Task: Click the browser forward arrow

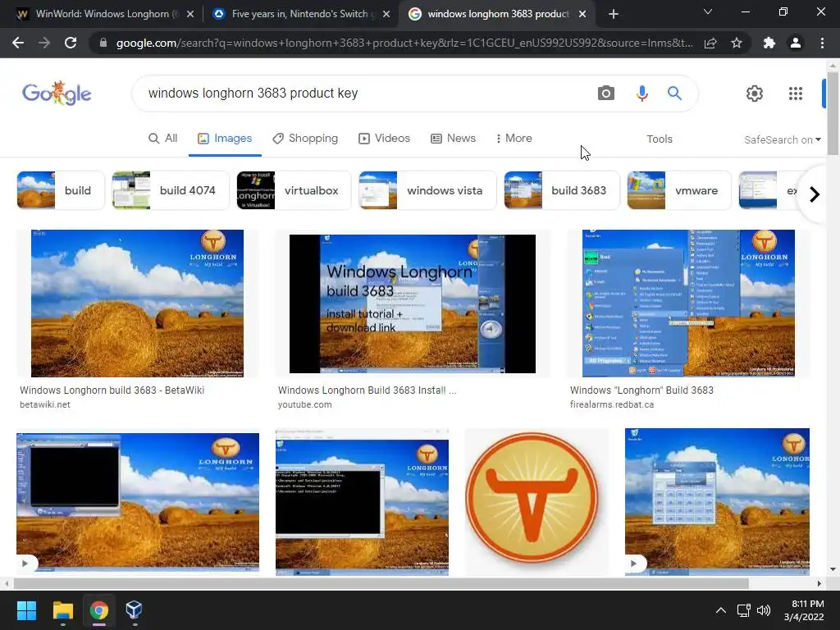Action: (x=44, y=43)
